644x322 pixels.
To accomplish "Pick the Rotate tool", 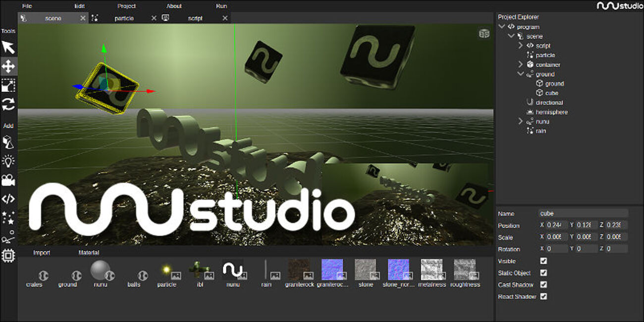I will tap(8, 105).
